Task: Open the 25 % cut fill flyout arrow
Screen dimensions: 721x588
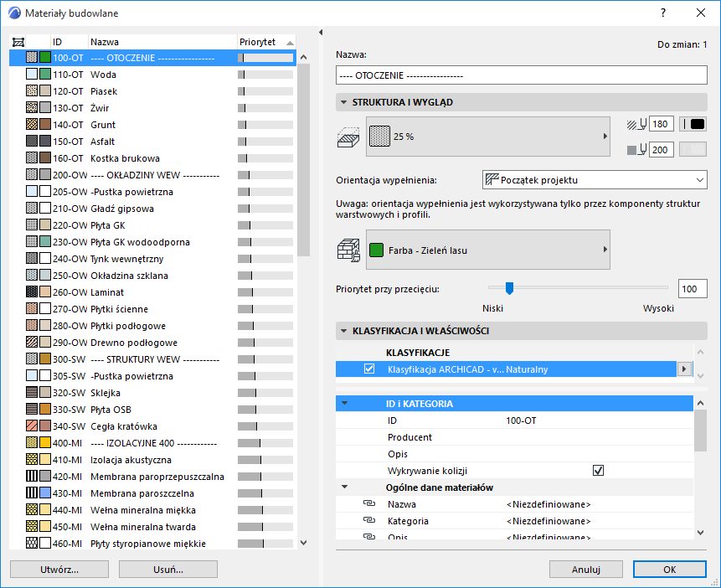Action: pyautogui.click(x=605, y=137)
